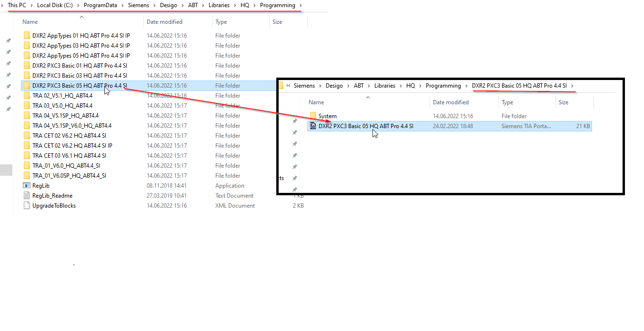
Task: Click the This PC breadcrumb
Action: coord(17,5)
